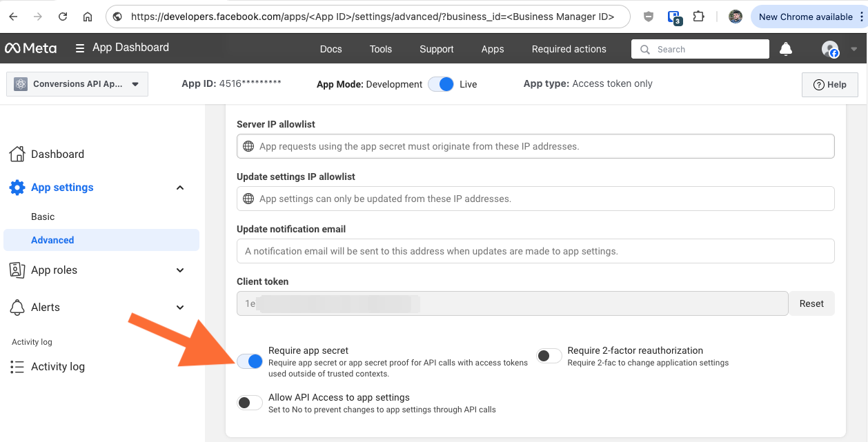Viewport: 868px width, 442px height.
Task: Toggle Require app secret switch
Action: pos(250,361)
